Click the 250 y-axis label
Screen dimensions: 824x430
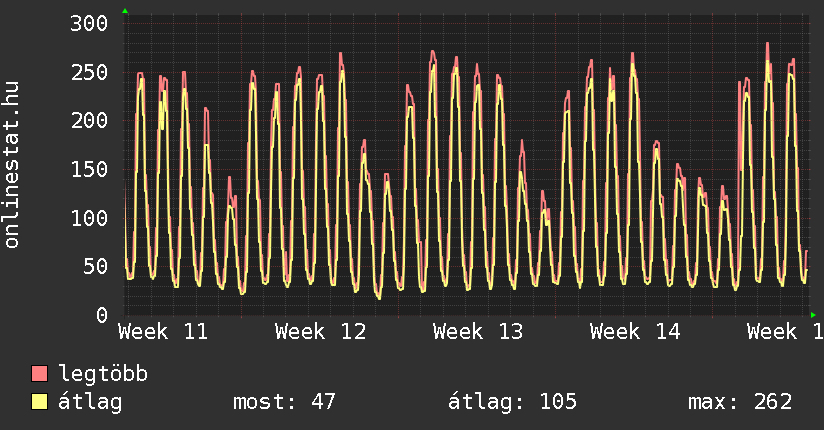(x=88, y=73)
